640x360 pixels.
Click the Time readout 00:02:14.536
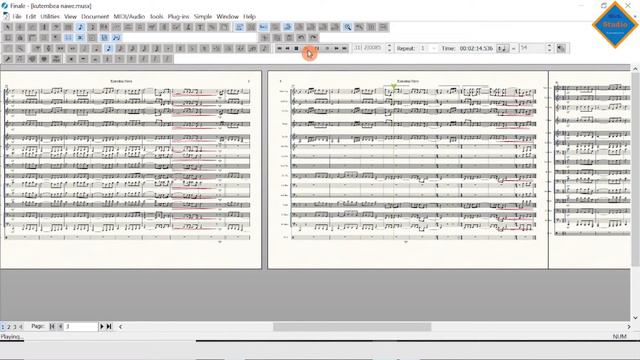coord(476,48)
